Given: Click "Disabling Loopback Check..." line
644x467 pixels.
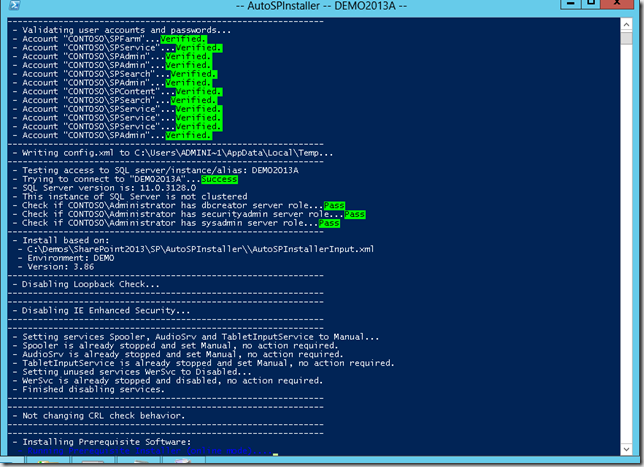Looking at the screenshot, I should click(x=86, y=284).
